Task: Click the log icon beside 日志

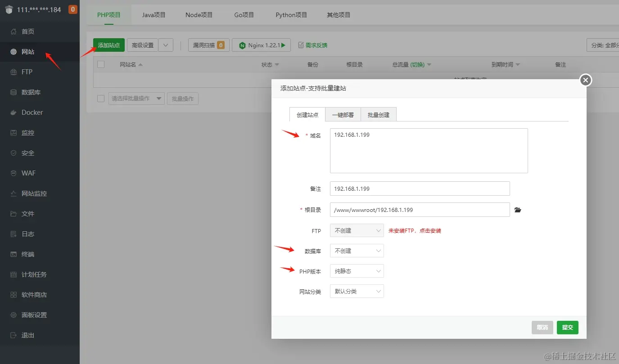Action: click(14, 234)
